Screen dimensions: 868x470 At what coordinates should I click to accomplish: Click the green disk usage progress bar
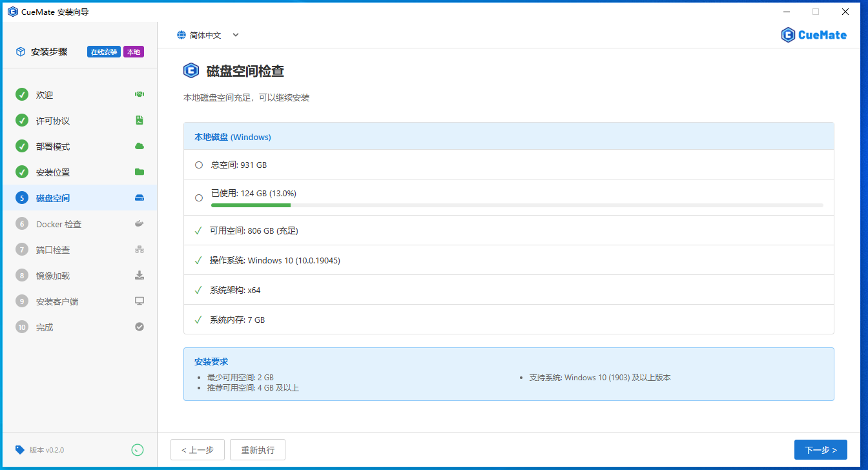tap(251, 205)
